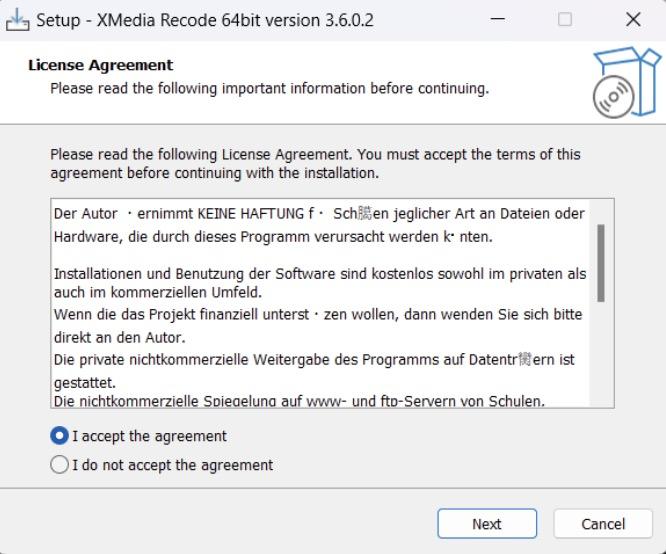Click the Setup installer icon in title bar
The width and height of the screenshot is (666, 554).
pyautogui.click(x=17, y=20)
